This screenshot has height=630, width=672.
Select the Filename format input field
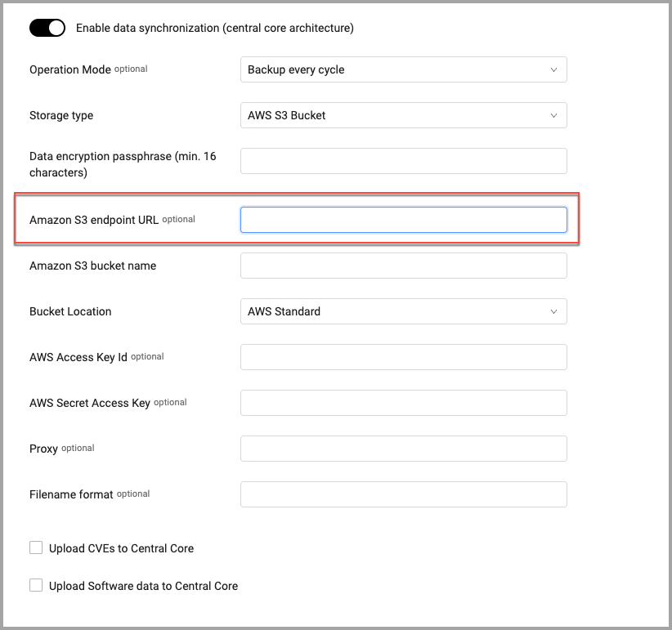(x=403, y=494)
